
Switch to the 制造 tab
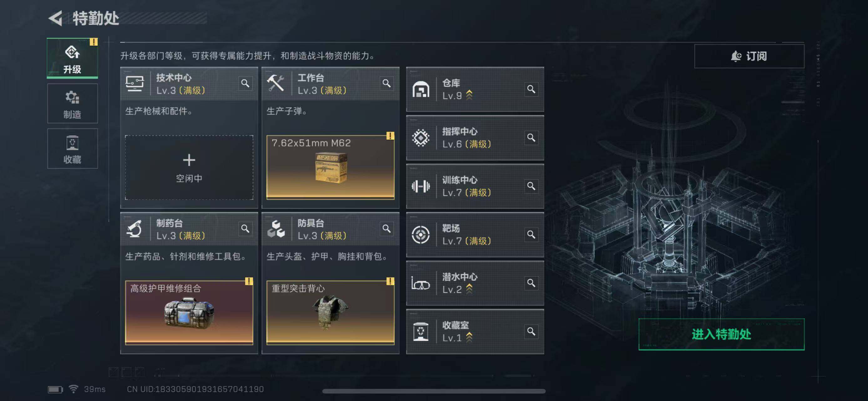point(73,103)
